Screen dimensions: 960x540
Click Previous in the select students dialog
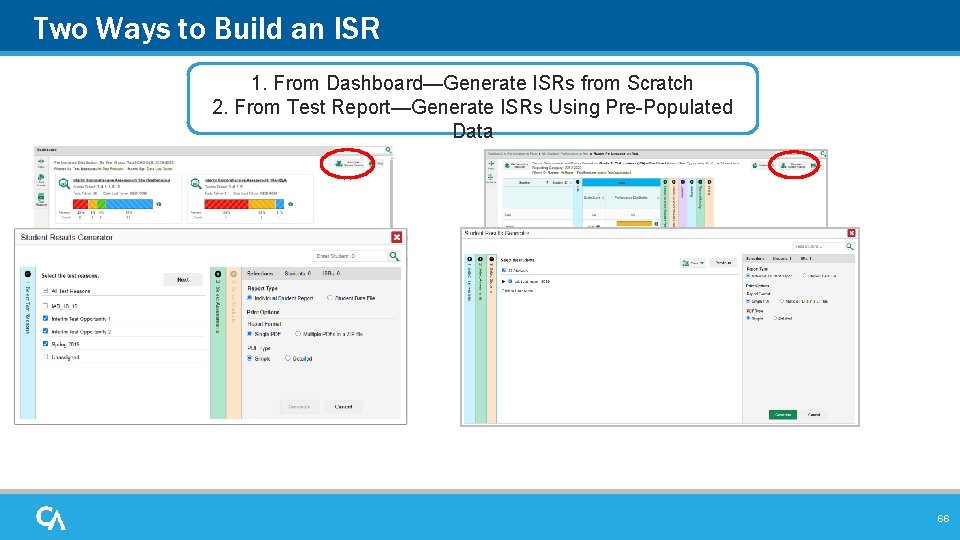click(723, 263)
